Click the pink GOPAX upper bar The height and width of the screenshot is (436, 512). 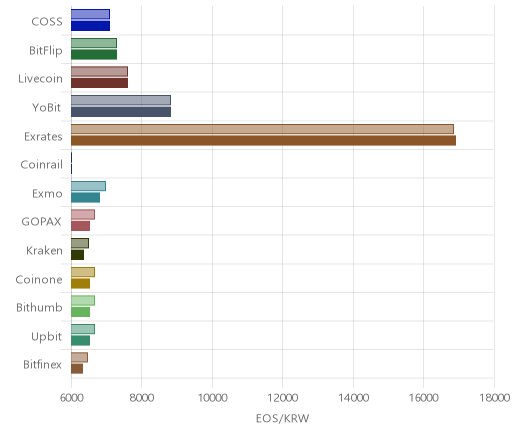coord(83,215)
